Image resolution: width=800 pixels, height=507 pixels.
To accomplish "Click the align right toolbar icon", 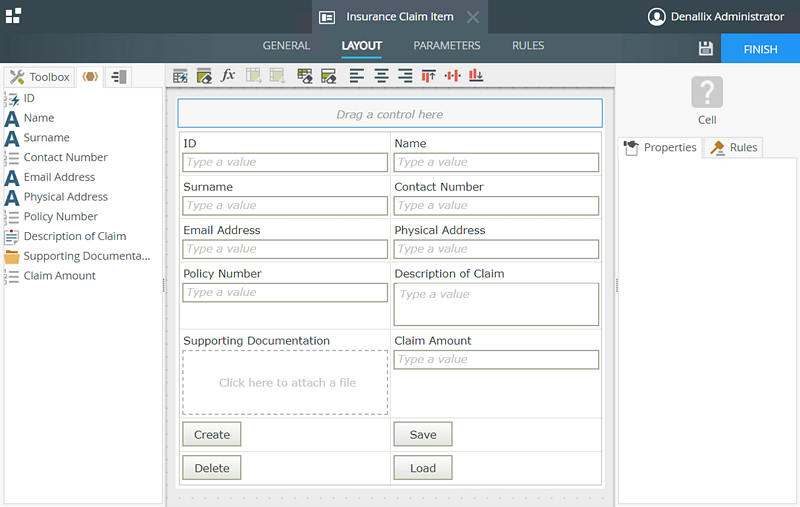I will [x=405, y=76].
